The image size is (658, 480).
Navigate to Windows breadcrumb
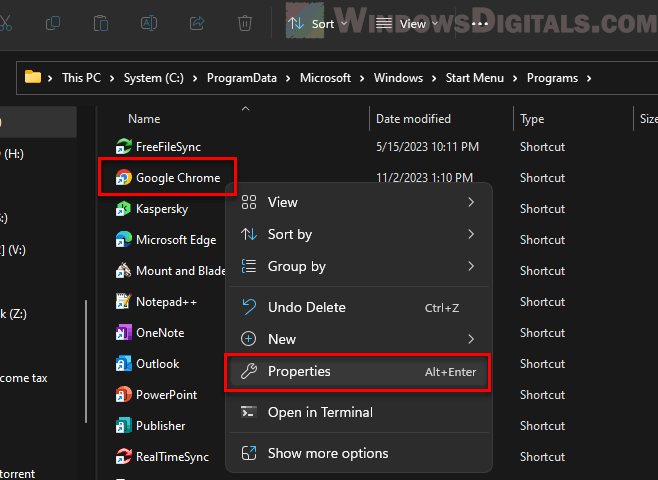coord(398,78)
